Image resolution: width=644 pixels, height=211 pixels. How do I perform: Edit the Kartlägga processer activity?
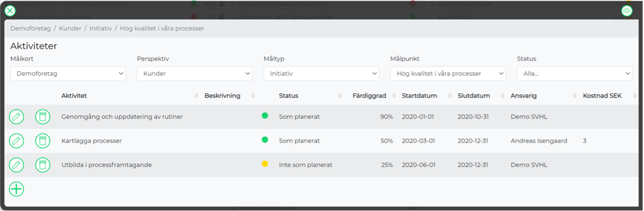click(x=17, y=141)
